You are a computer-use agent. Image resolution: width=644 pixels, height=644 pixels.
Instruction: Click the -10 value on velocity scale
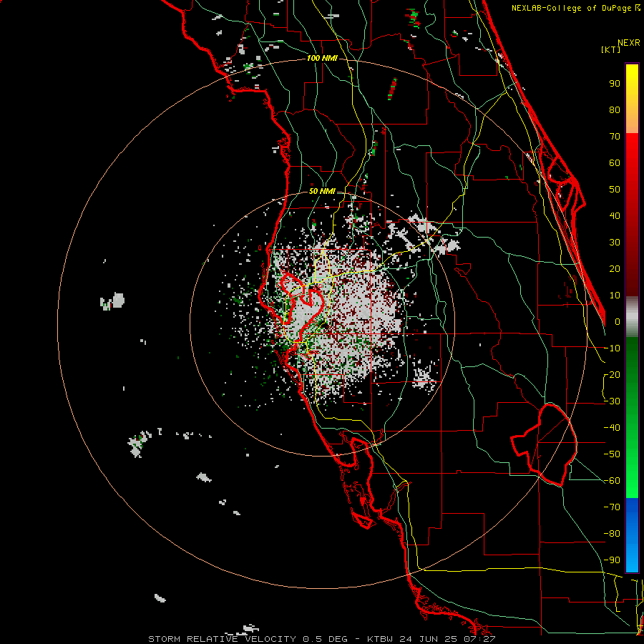(x=612, y=348)
